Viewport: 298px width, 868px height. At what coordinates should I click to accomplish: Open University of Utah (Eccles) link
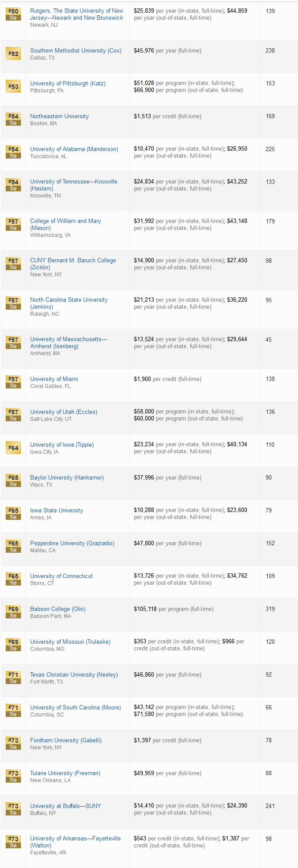(x=63, y=412)
